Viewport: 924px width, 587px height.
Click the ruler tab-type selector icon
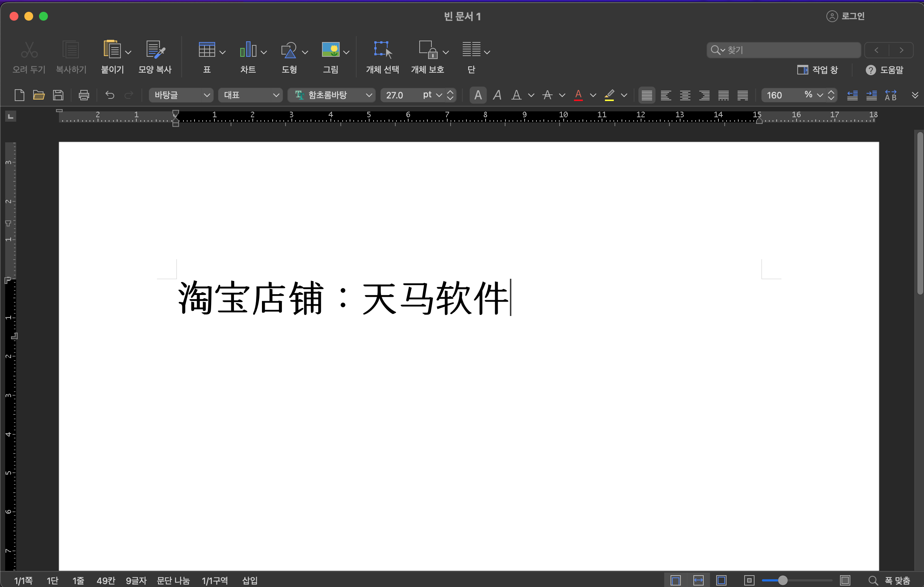[11, 116]
